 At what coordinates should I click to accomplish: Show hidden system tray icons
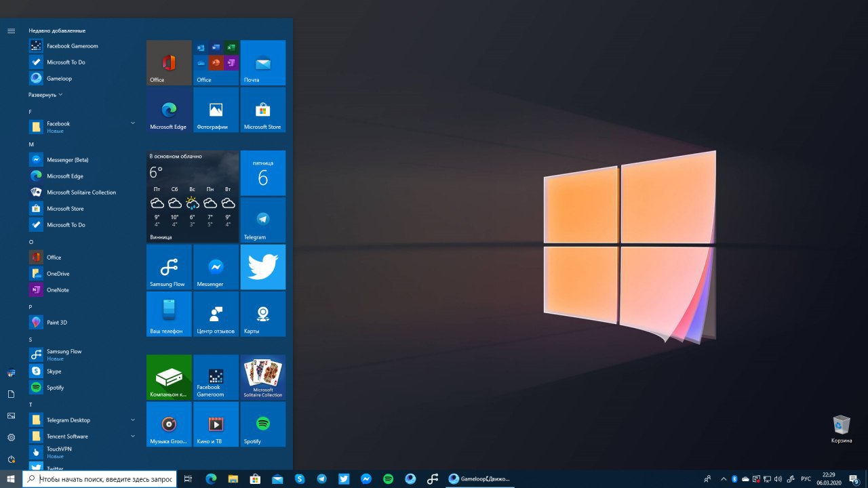[x=723, y=479]
